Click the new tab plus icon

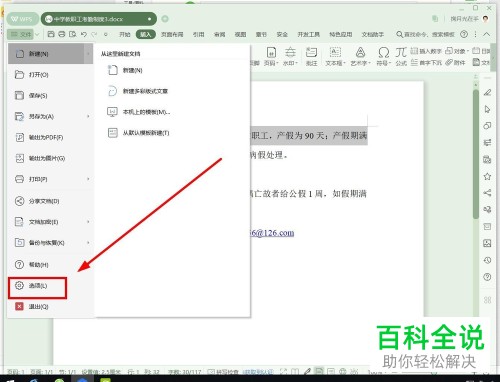(165, 19)
